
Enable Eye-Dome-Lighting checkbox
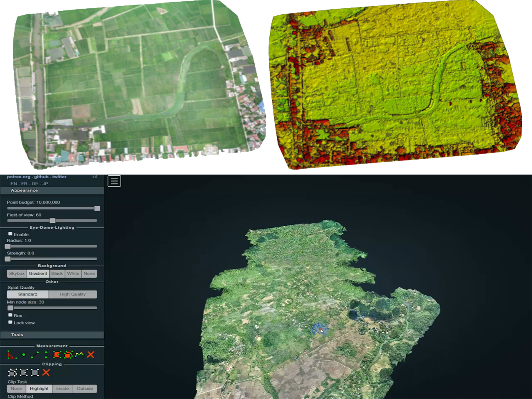tap(10, 234)
